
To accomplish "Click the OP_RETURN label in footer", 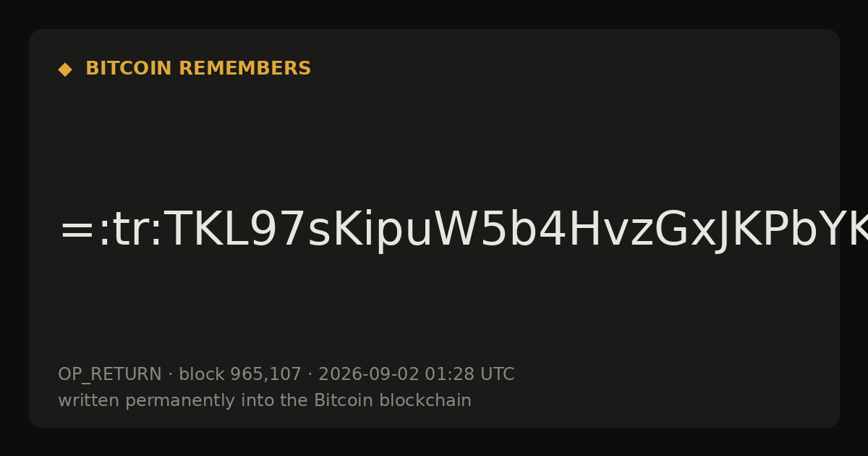I will 110,374.
